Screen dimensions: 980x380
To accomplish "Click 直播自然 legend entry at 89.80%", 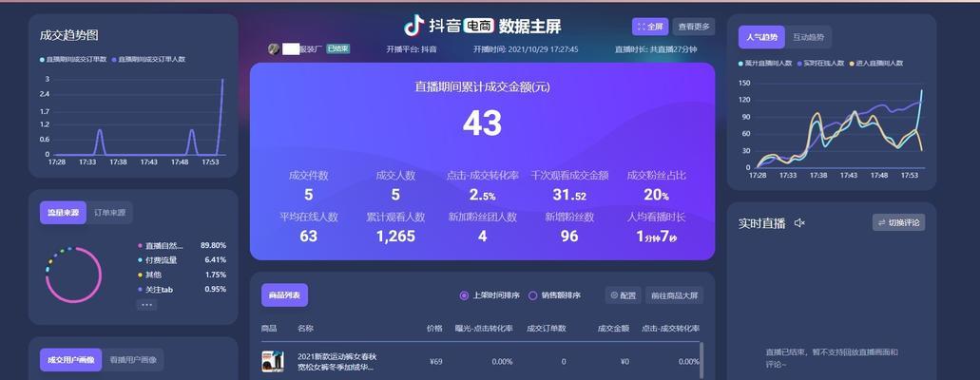I will point(182,246).
